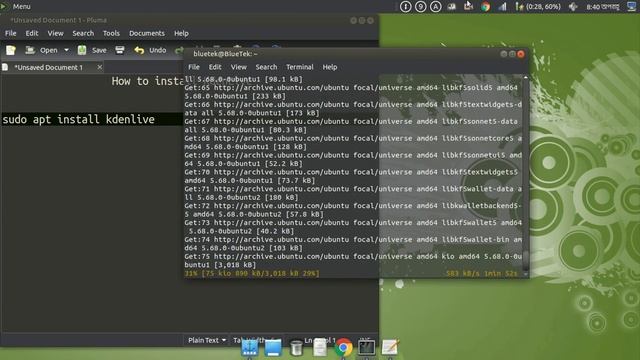Image resolution: width=640 pixels, height=360 pixels.
Task: Click the 8:40 clock in panel
Action: pyautogui.click(x=602, y=7)
